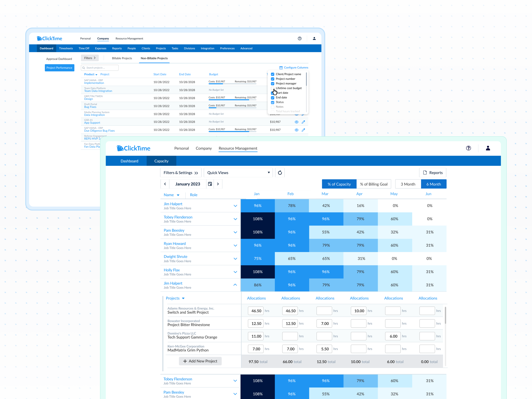Viewport: 532px width, 399px height.
Task: Switch to the Non-Billable Projects tab
Action: (x=154, y=58)
